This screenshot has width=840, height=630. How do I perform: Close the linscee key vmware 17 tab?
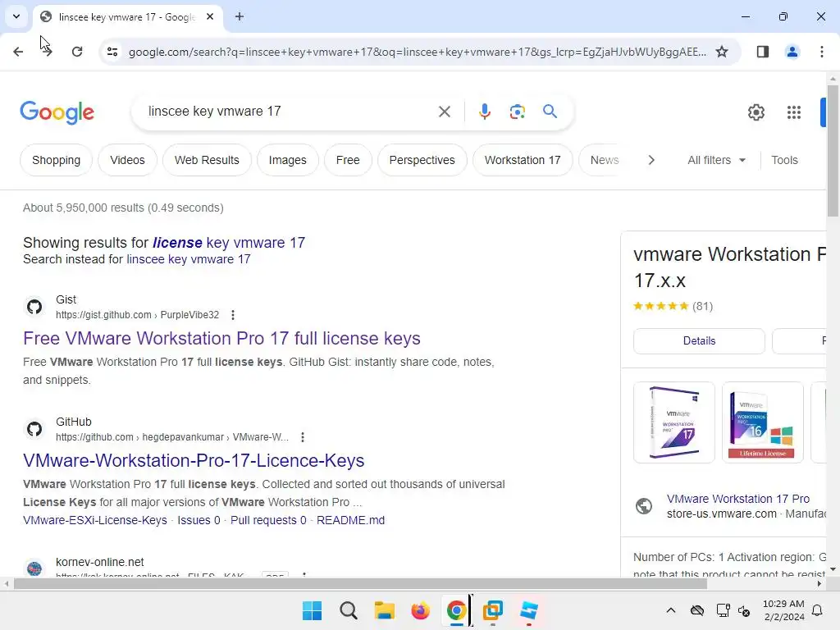210,16
